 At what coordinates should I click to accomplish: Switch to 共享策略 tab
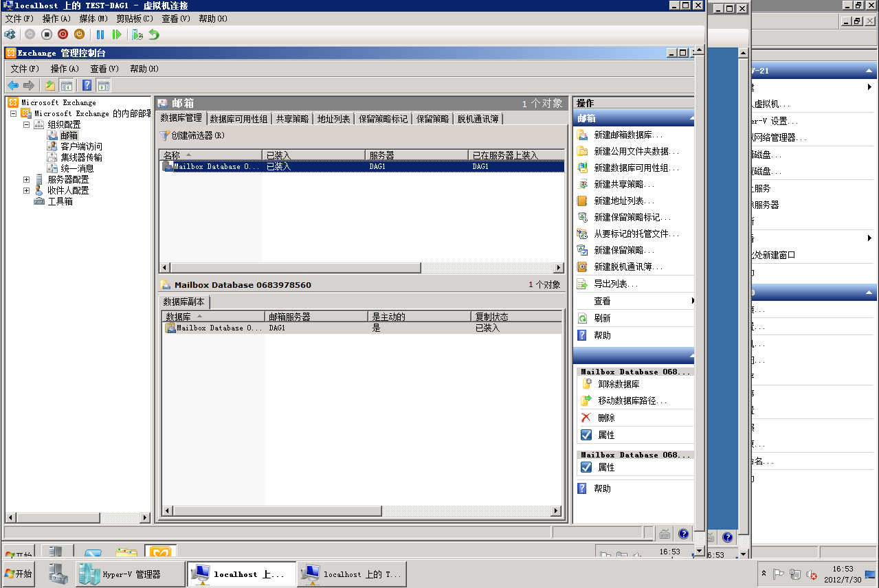(293, 119)
